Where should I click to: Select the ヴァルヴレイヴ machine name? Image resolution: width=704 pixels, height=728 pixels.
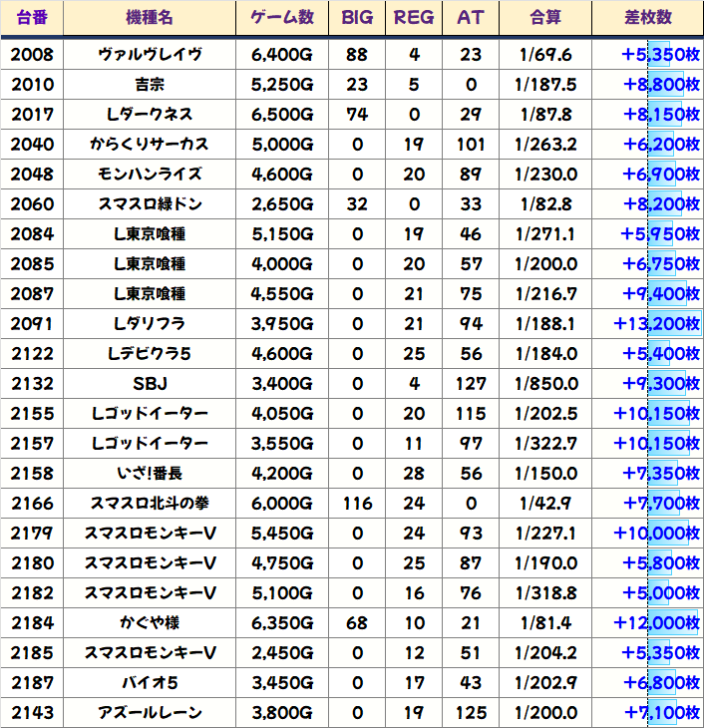pos(150,55)
